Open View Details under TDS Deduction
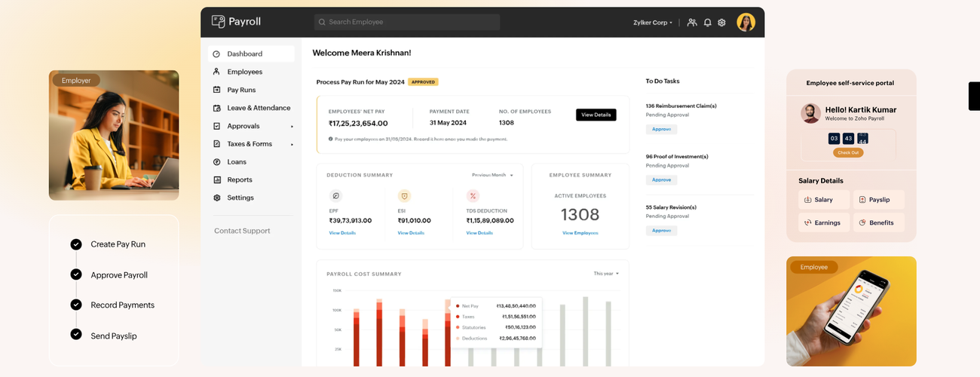980x377 pixels. coord(479,233)
